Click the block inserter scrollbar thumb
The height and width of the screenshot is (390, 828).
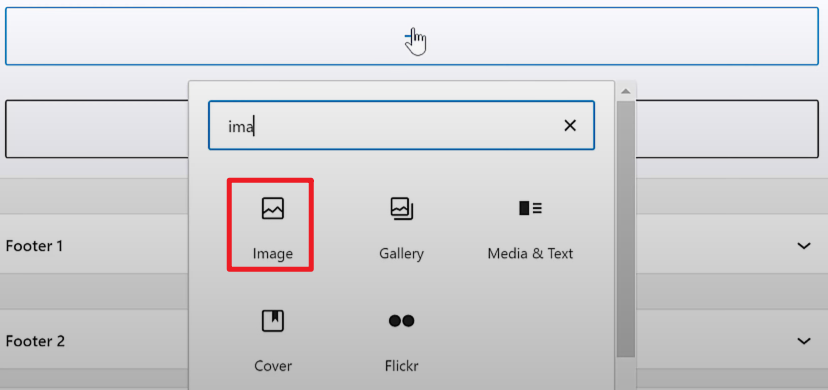click(626, 229)
